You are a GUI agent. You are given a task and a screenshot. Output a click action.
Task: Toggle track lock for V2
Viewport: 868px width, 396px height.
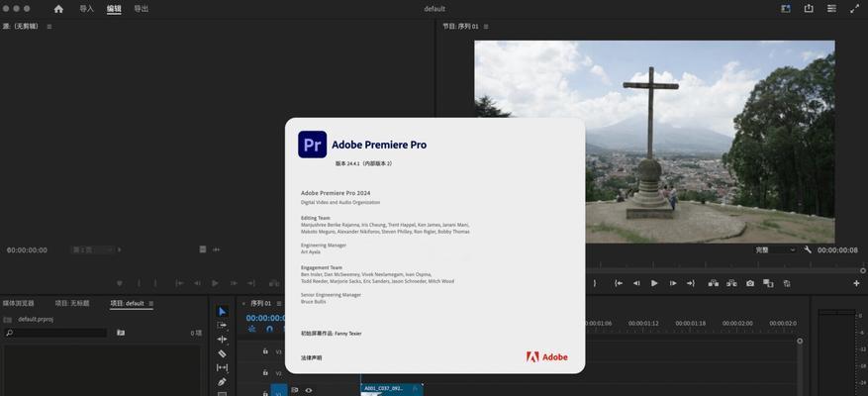(x=265, y=373)
